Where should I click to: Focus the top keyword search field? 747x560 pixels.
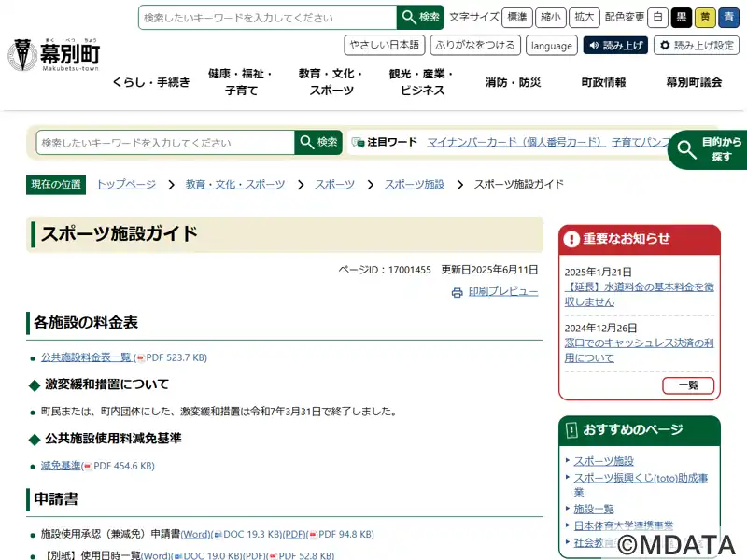(267, 17)
